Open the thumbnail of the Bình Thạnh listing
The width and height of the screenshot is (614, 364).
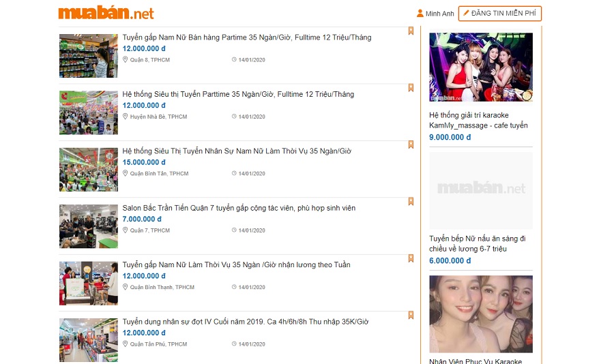(89, 283)
